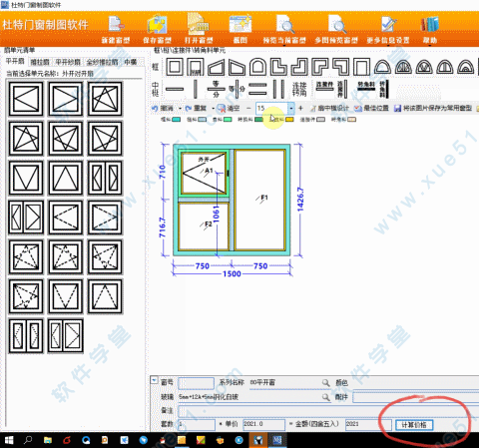
Task: Click the 保存窗型 save icon
Action: pos(157,25)
